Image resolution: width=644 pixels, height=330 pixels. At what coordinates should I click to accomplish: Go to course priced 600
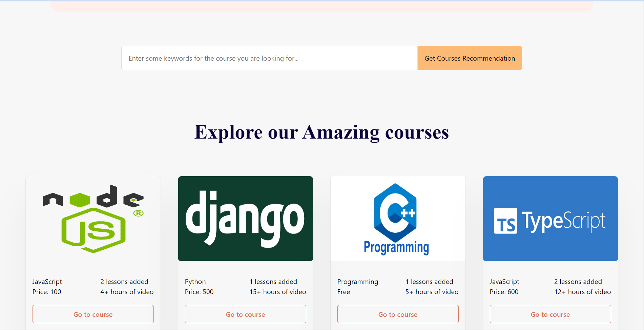(550, 314)
